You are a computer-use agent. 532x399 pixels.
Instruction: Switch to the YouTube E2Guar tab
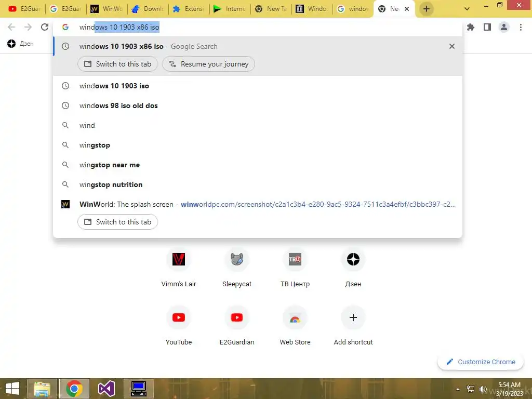[x=24, y=9]
